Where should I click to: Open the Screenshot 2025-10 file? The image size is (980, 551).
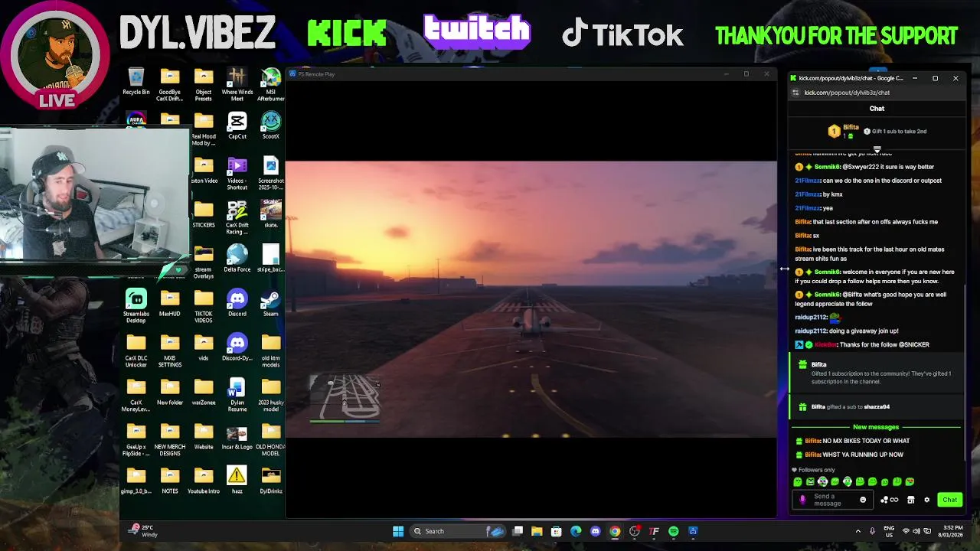[271, 174]
